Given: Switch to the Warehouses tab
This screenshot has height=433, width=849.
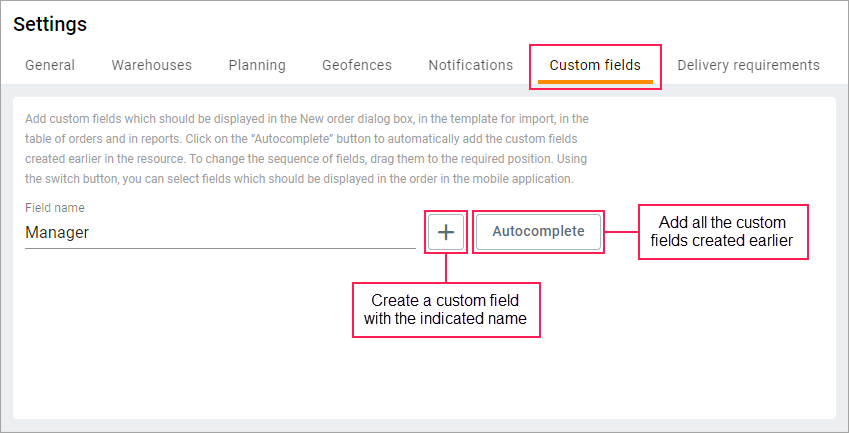Looking at the screenshot, I should (x=152, y=65).
